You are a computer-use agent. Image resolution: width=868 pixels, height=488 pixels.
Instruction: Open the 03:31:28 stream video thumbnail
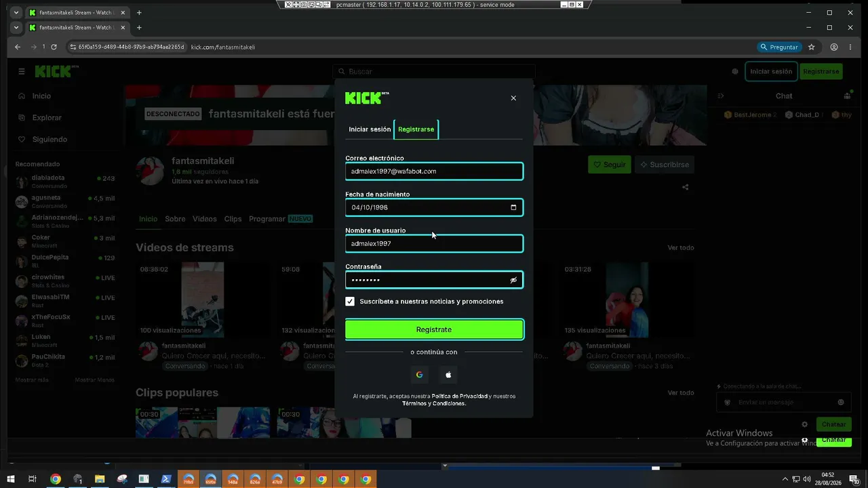point(627,300)
